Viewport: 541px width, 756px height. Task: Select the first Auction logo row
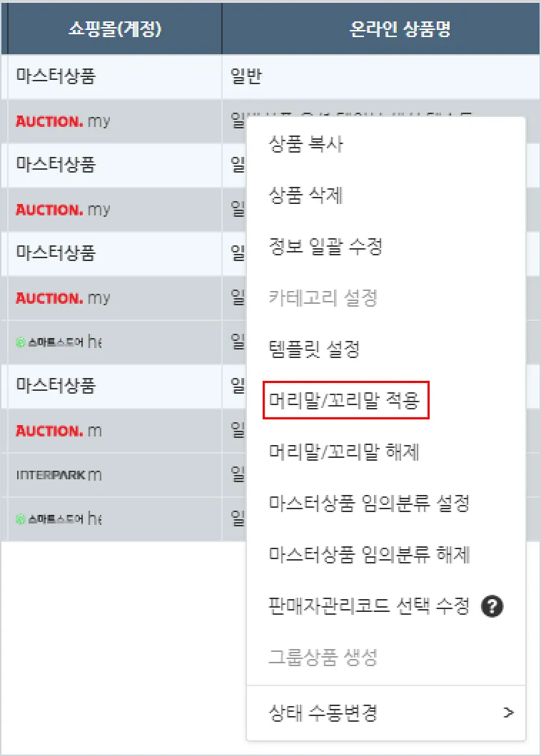pyautogui.click(x=63, y=121)
